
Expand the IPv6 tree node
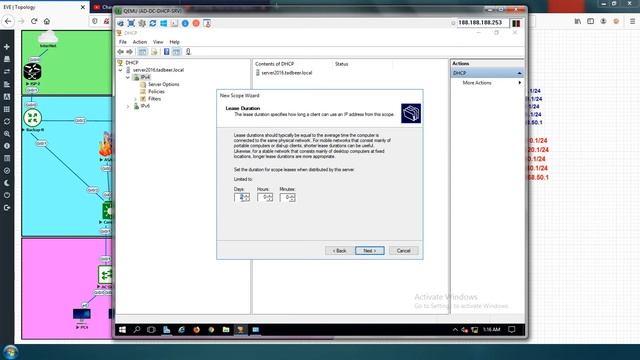point(128,106)
